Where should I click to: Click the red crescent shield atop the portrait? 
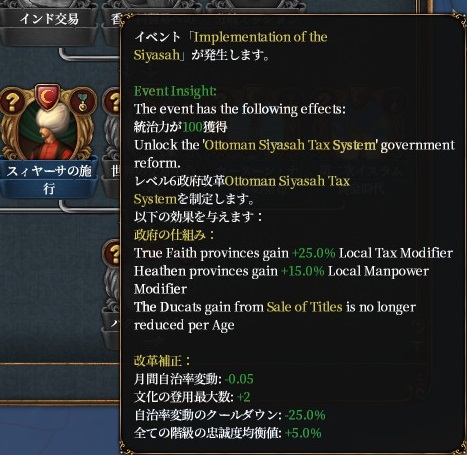(x=48, y=97)
